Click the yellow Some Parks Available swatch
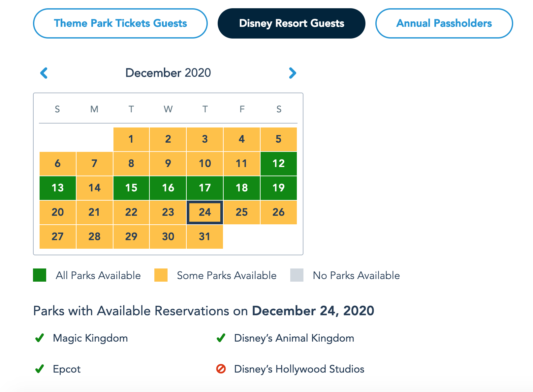This screenshot has width=533, height=392. (x=161, y=275)
